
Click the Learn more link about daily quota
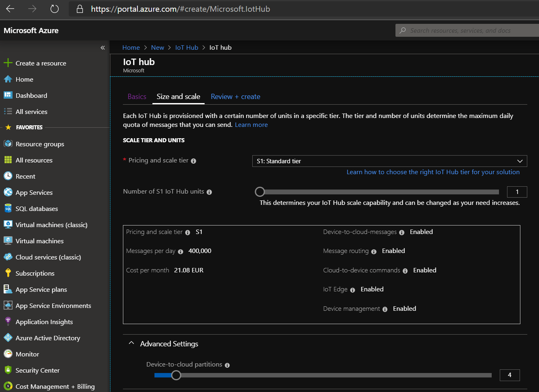(251, 124)
